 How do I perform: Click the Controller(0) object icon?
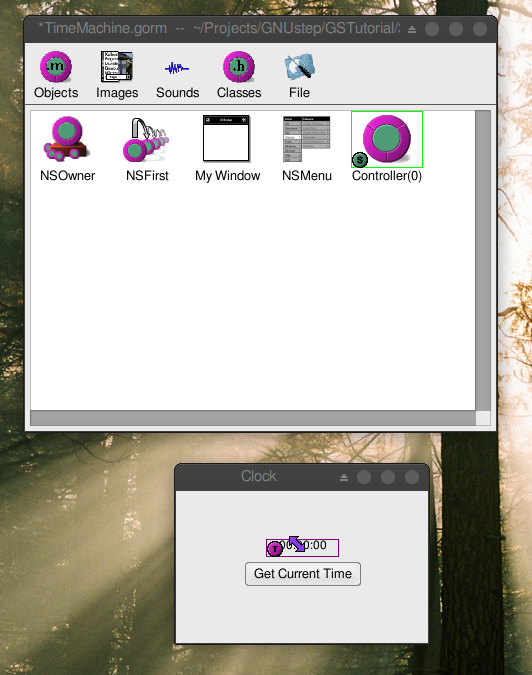pyautogui.click(x=387, y=139)
